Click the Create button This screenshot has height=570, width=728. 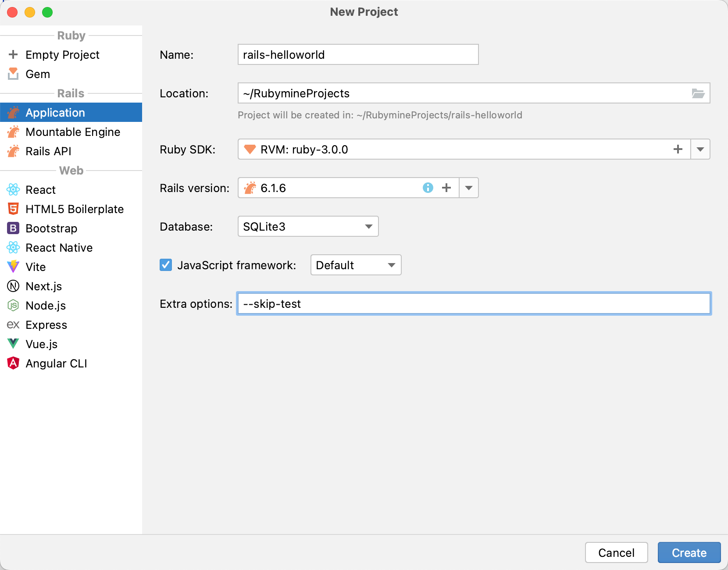click(689, 552)
